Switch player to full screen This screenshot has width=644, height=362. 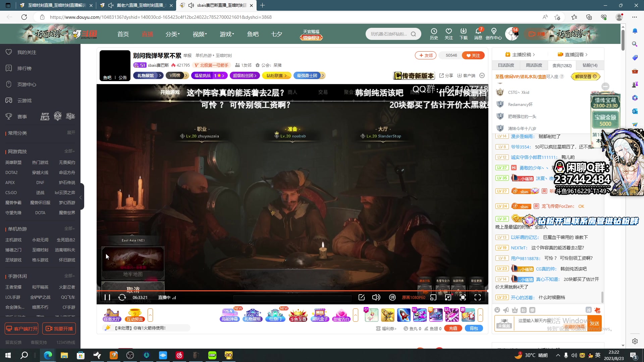[x=478, y=297]
